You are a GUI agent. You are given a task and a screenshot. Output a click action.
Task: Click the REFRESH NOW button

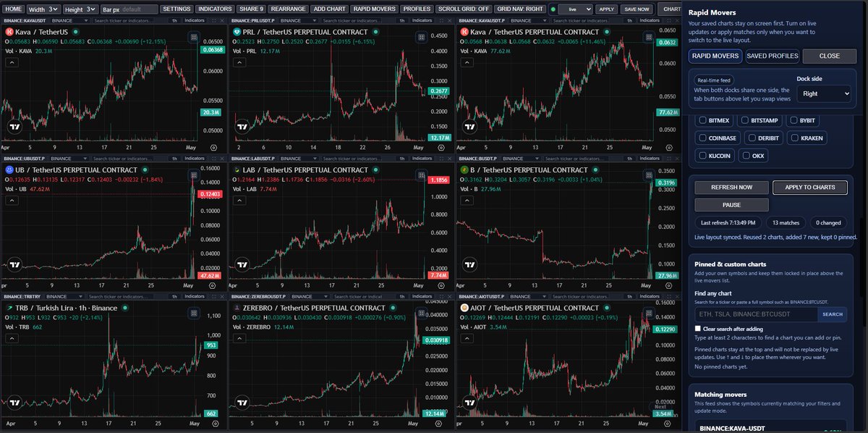[x=731, y=187]
